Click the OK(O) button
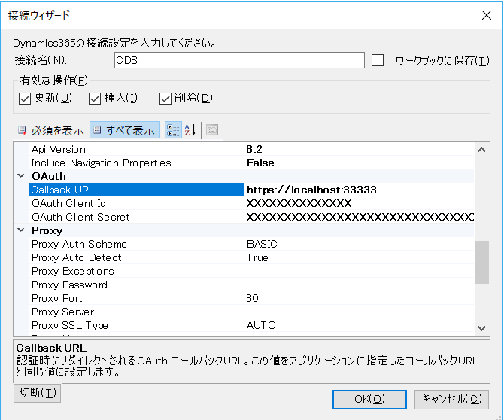504x420 pixels. tap(369, 400)
